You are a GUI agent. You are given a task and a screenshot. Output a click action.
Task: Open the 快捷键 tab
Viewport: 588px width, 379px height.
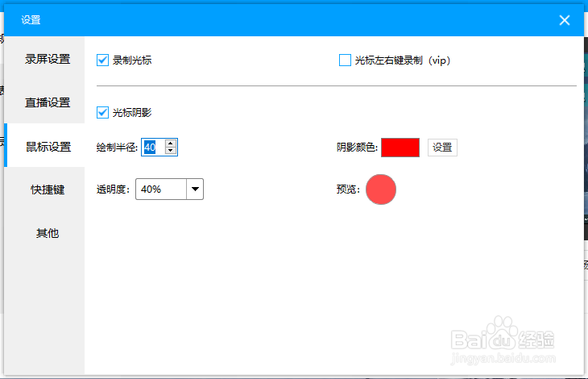tap(48, 189)
